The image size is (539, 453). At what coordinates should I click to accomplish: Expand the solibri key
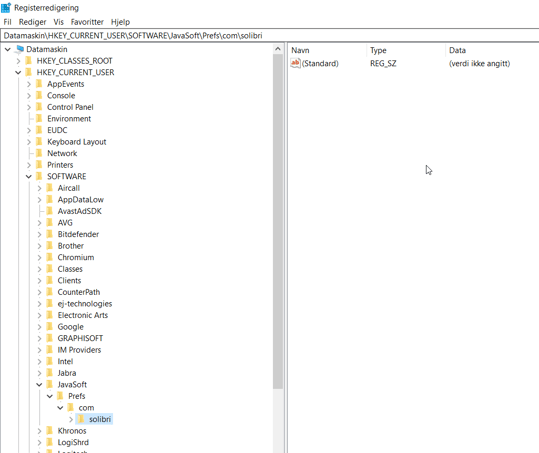[x=71, y=419]
